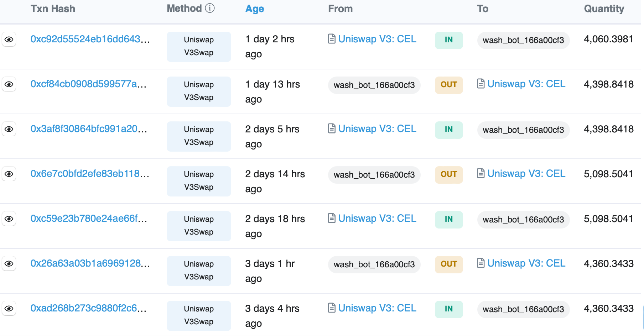Click age text '2 days 18 hrs ago'

[275, 226]
